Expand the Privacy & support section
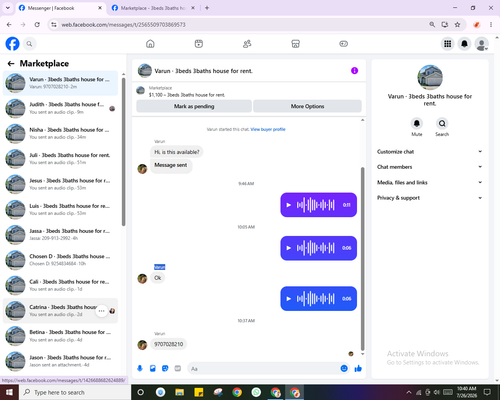This screenshot has height=400, width=500. [430, 198]
